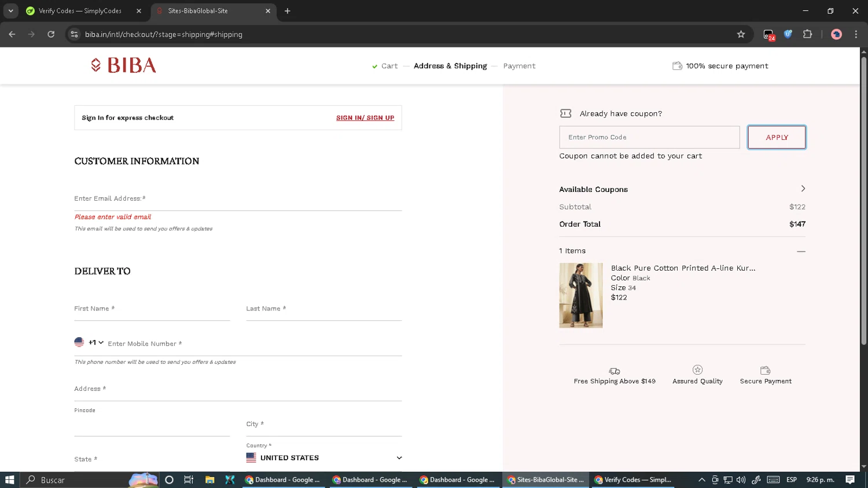Select the Sites-BibaGlobal-Site browser tab
This screenshot has height=488, width=868.
click(198, 11)
